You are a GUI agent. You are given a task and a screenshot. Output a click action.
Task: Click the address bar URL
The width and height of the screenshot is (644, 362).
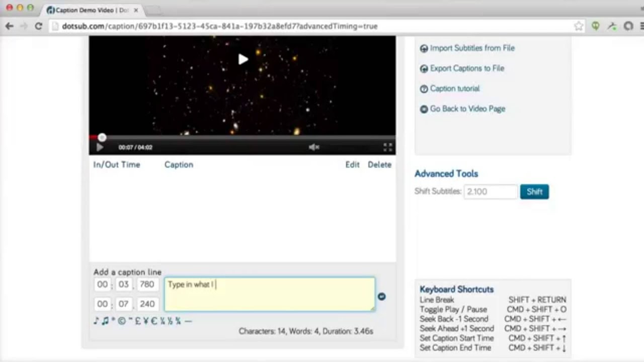click(220, 26)
